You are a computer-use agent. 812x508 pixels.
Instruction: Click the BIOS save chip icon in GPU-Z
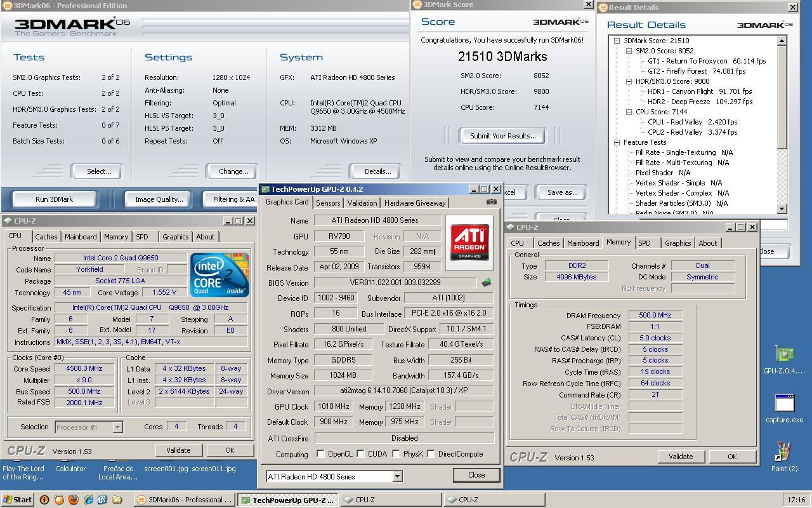point(487,283)
